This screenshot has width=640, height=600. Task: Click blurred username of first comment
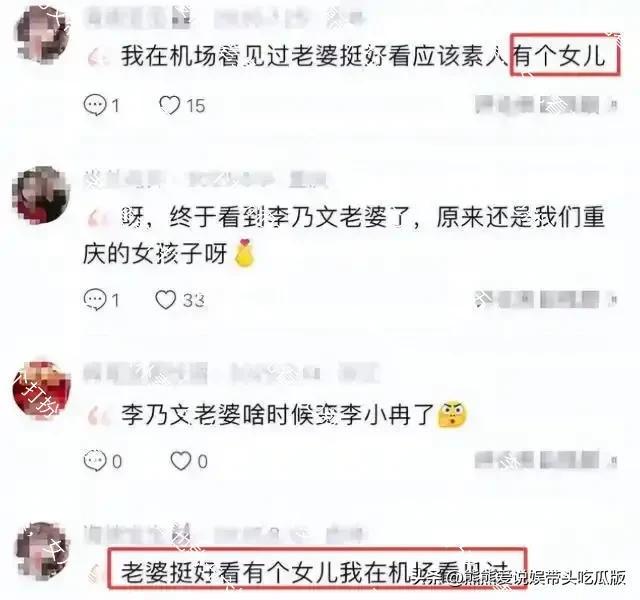tap(140, 18)
